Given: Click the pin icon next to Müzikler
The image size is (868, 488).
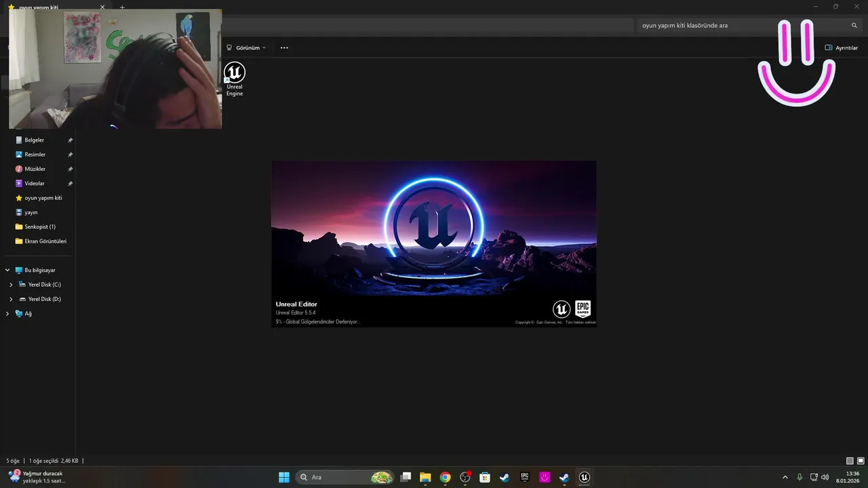Looking at the screenshot, I should click(x=70, y=169).
